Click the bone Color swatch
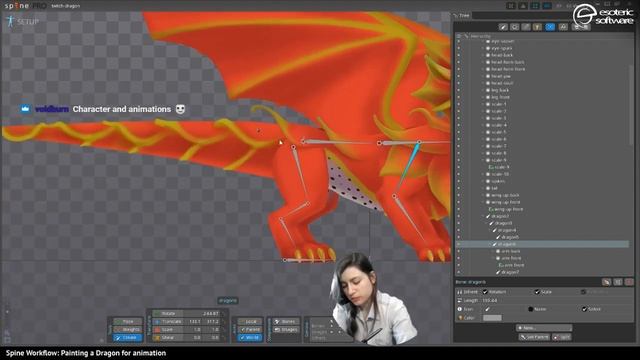The width and height of the screenshot is (640, 360). [492, 318]
